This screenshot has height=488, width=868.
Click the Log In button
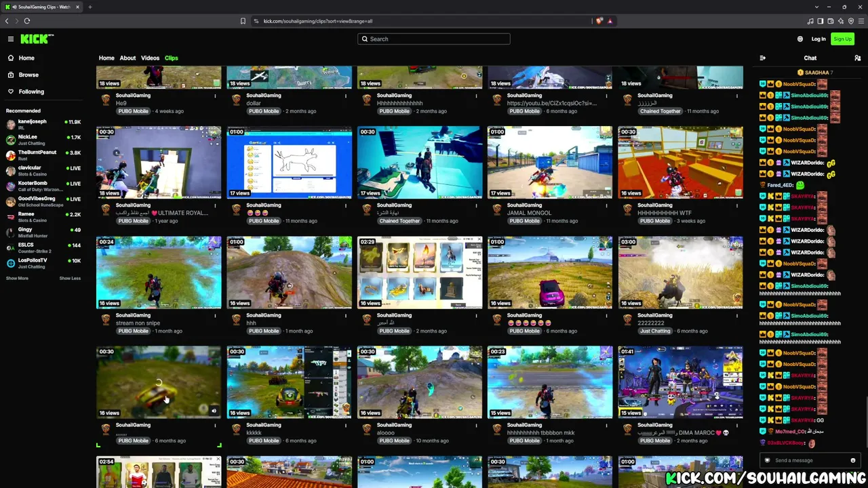point(818,39)
